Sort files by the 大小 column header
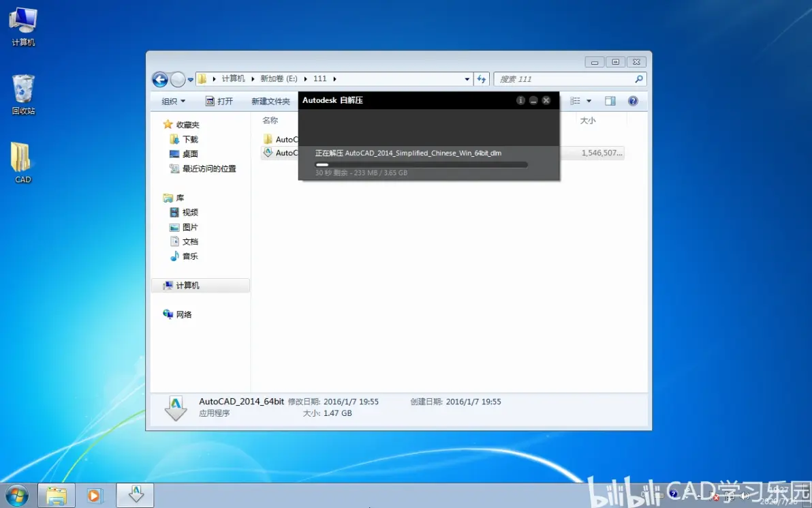This screenshot has height=508, width=812. (588, 120)
